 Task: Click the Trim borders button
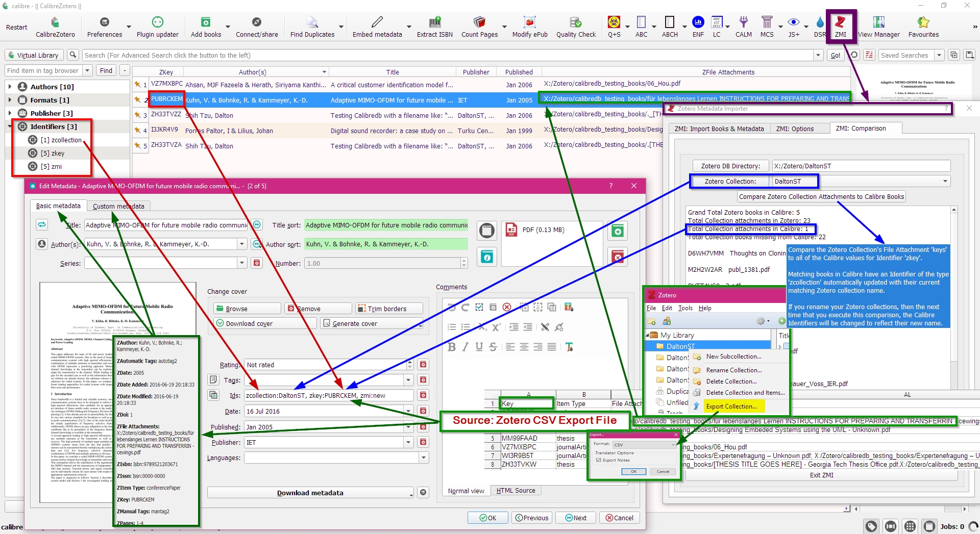(389, 309)
